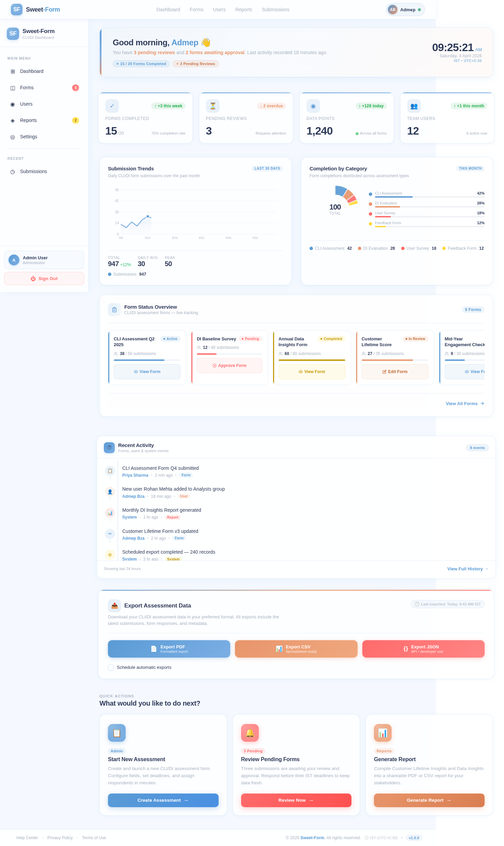
Task: Open Reports in the top navigation
Action: [244, 10]
